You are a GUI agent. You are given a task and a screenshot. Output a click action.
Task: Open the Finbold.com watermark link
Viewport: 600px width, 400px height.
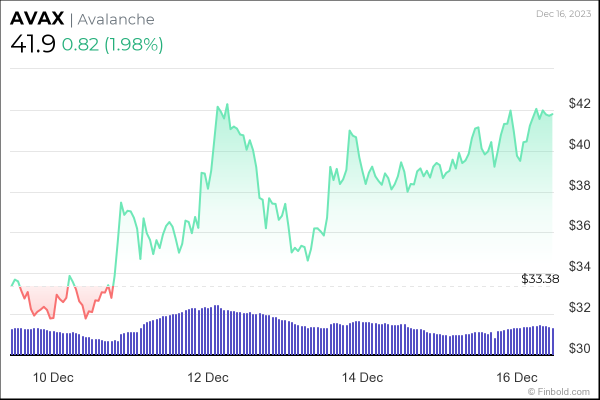pos(562,392)
